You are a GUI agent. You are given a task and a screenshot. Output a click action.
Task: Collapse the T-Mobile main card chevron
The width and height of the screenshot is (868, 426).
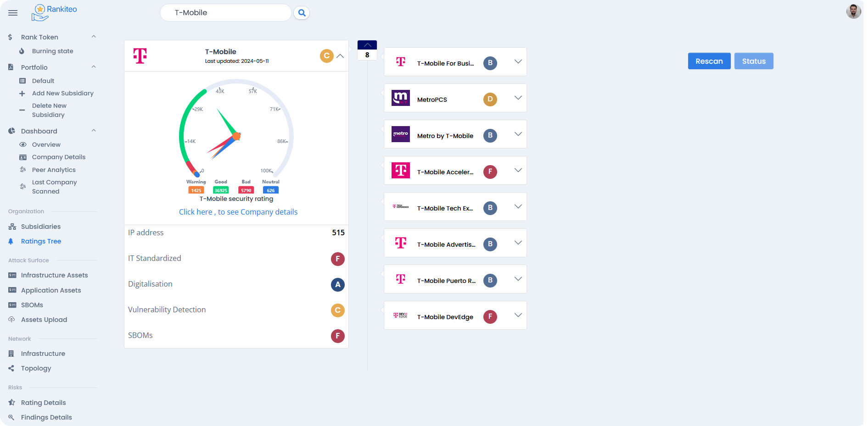coord(340,56)
